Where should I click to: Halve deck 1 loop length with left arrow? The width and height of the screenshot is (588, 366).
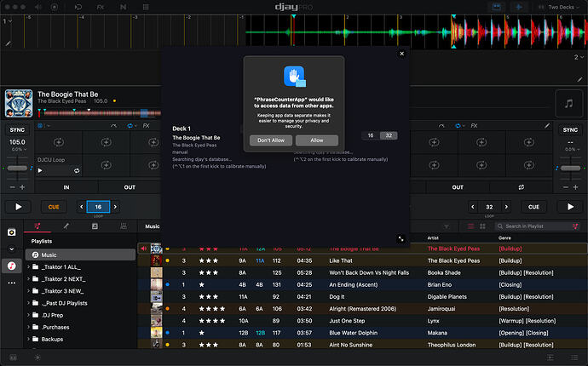click(x=81, y=207)
